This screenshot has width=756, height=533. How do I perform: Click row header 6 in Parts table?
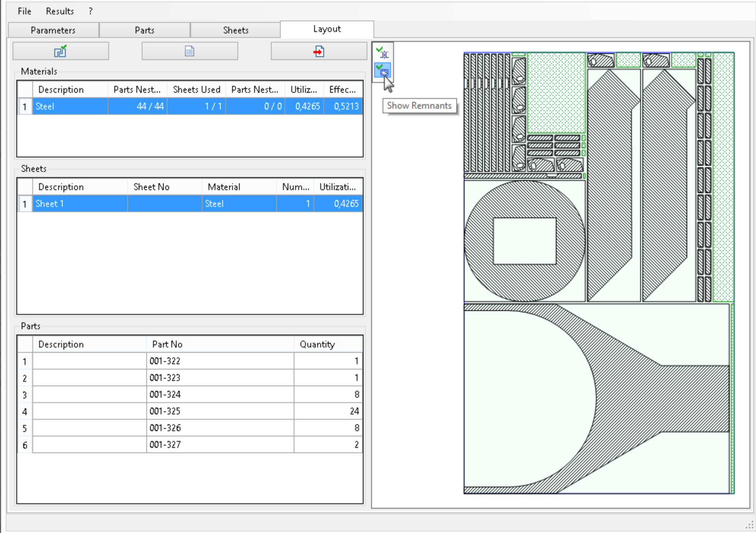25,444
